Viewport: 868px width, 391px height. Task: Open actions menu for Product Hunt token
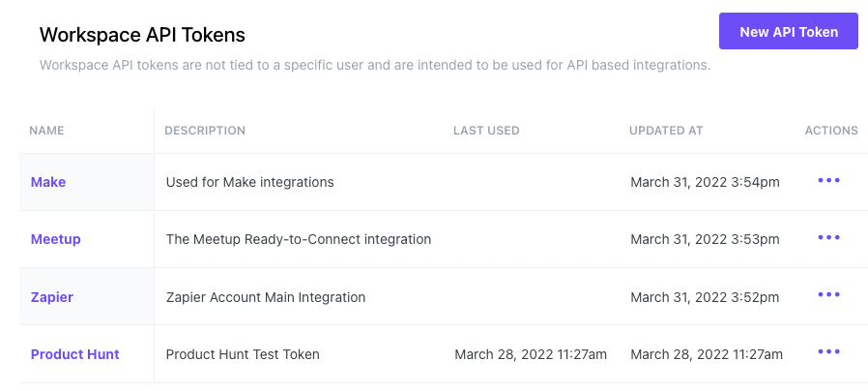coord(828,352)
